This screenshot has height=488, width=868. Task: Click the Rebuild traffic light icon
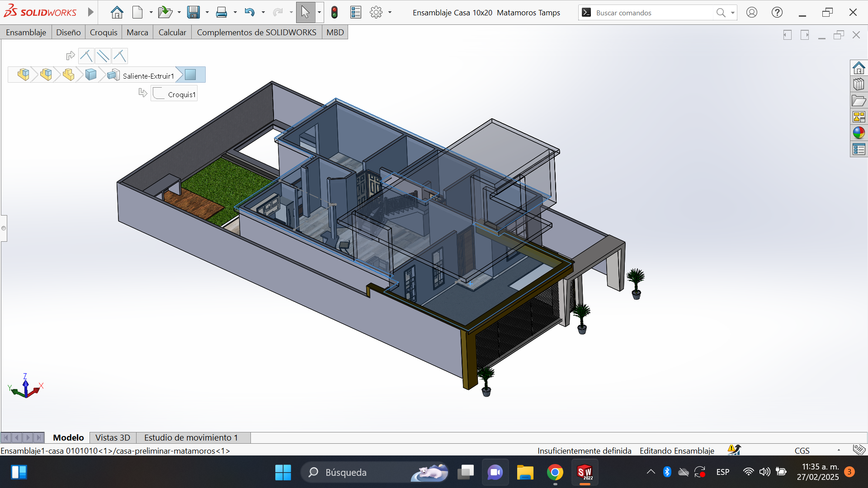(335, 13)
